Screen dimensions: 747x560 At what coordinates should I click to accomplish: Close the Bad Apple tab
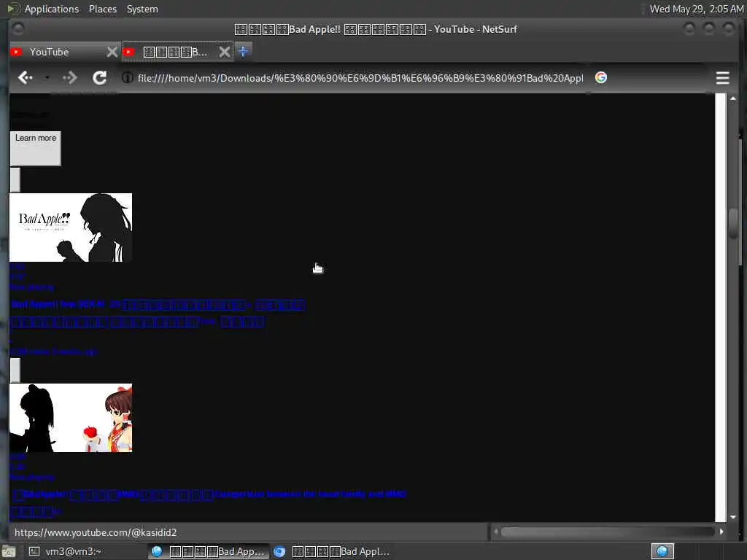pos(225,52)
